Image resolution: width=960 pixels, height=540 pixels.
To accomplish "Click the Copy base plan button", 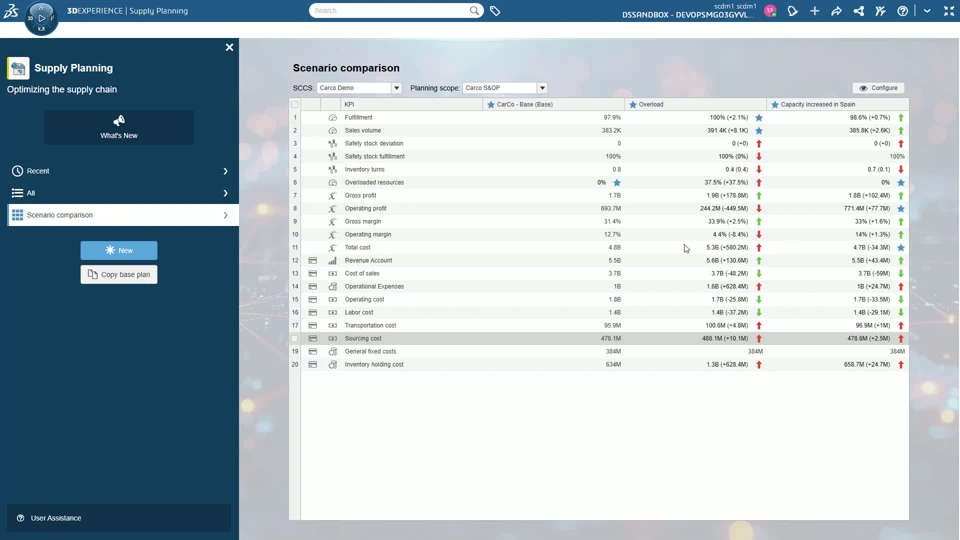I will pos(119,274).
